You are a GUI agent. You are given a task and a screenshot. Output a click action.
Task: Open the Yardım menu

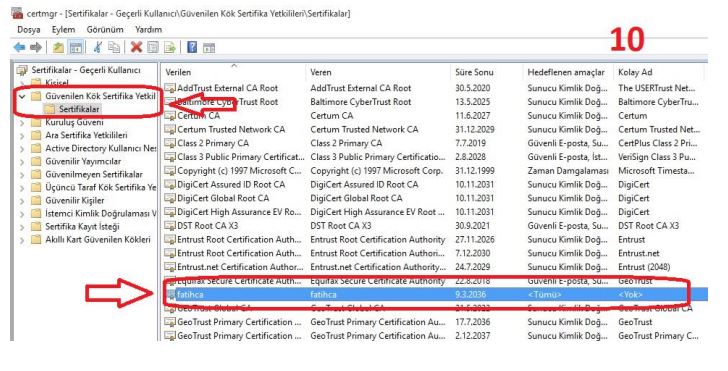point(149,29)
